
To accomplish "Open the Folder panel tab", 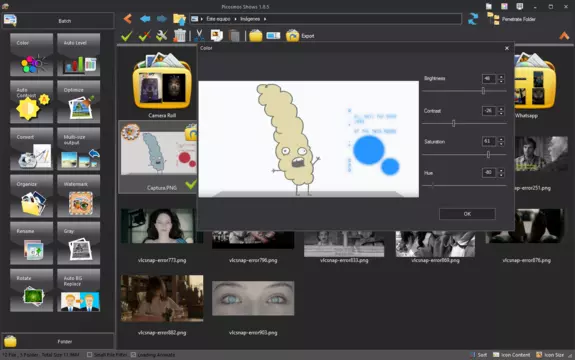I will click(58, 341).
